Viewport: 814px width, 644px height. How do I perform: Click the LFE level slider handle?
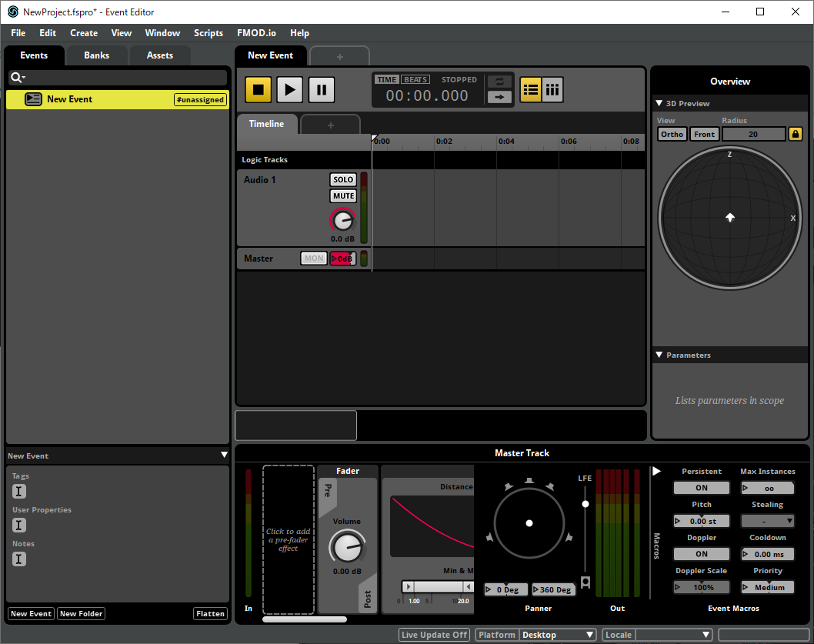(585, 504)
